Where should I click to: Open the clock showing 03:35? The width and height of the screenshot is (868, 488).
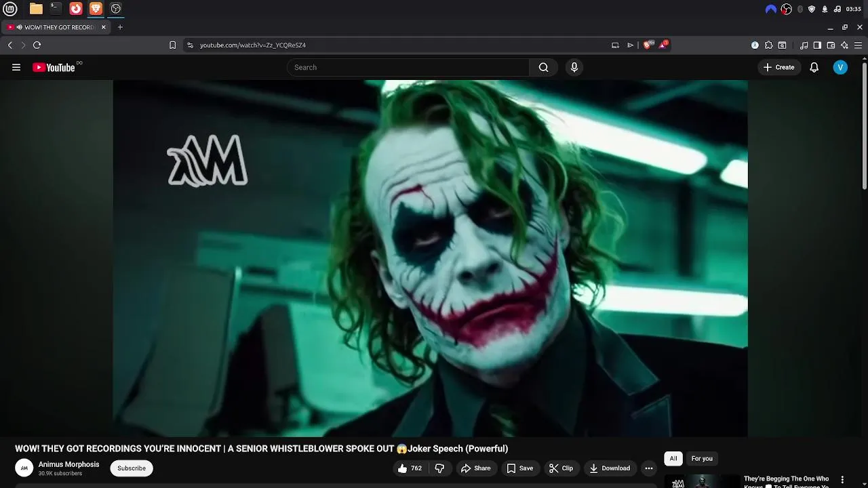854,9
